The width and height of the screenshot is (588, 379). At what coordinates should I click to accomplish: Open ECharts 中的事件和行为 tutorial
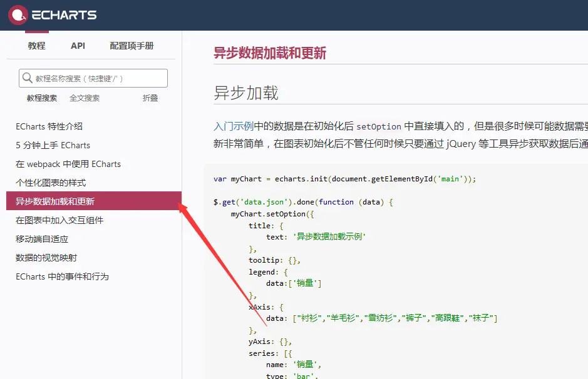coord(62,276)
